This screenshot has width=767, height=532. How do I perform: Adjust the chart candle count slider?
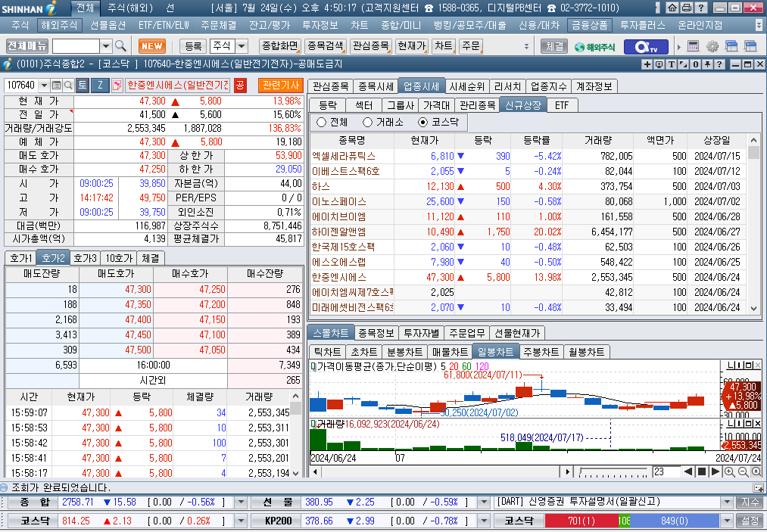point(613,472)
